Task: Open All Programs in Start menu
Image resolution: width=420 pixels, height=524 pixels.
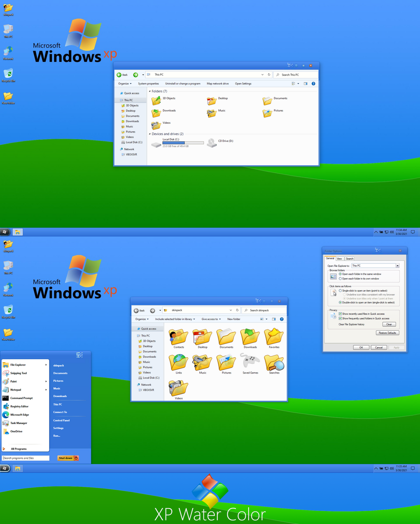Action: (x=19, y=449)
